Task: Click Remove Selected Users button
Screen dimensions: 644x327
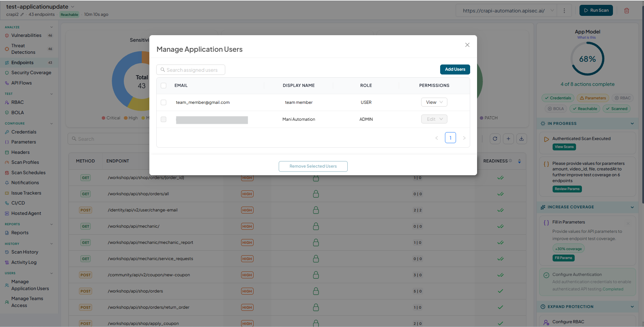Action: (313, 166)
